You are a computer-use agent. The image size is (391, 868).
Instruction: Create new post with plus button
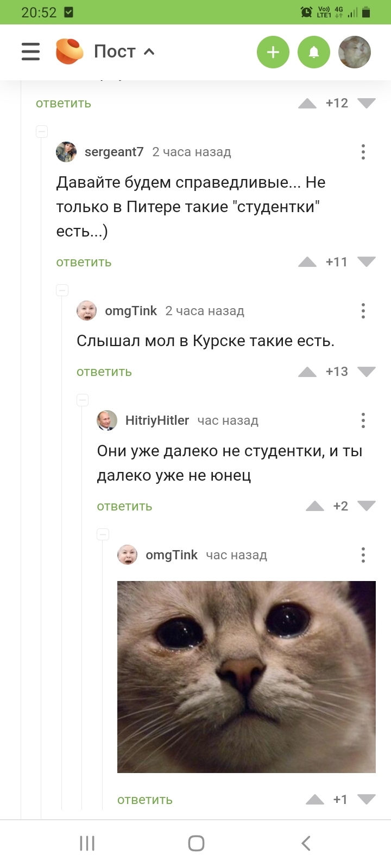pos(273,52)
